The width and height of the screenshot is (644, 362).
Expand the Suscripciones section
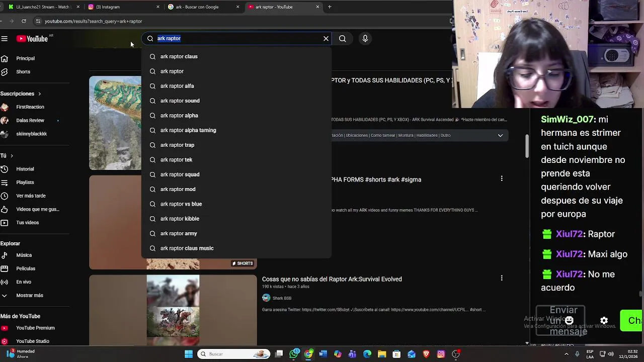(21, 94)
